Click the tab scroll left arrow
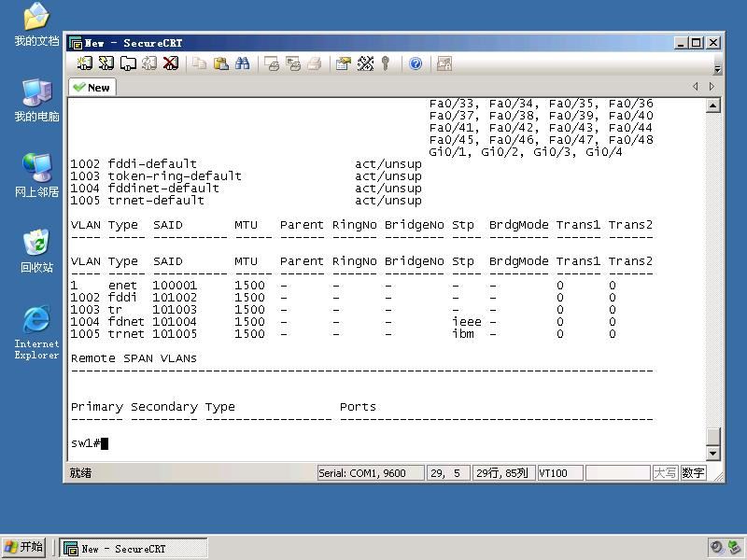 point(696,86)
